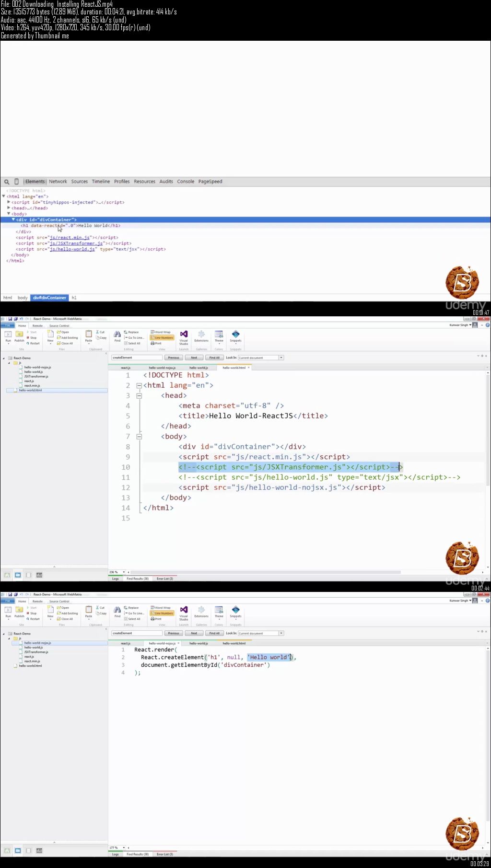
Task: Open the Sources tab in DevTools
Action: (80, 182)
